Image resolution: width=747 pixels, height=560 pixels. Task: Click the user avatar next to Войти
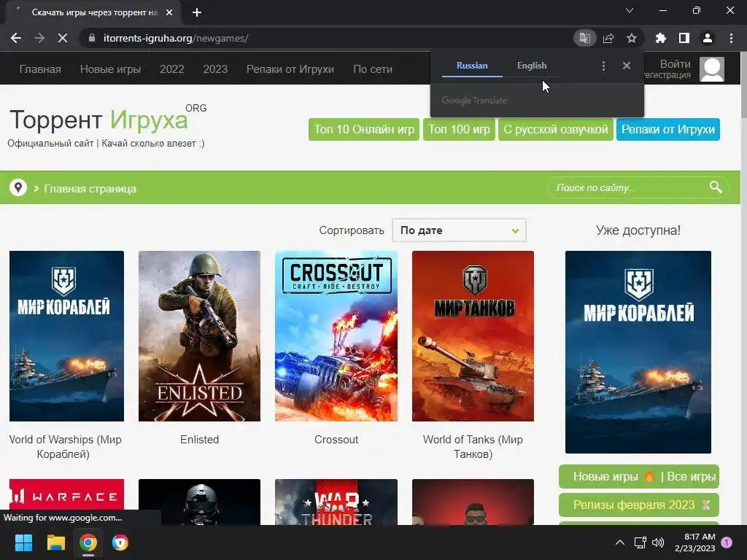[712, 69]
